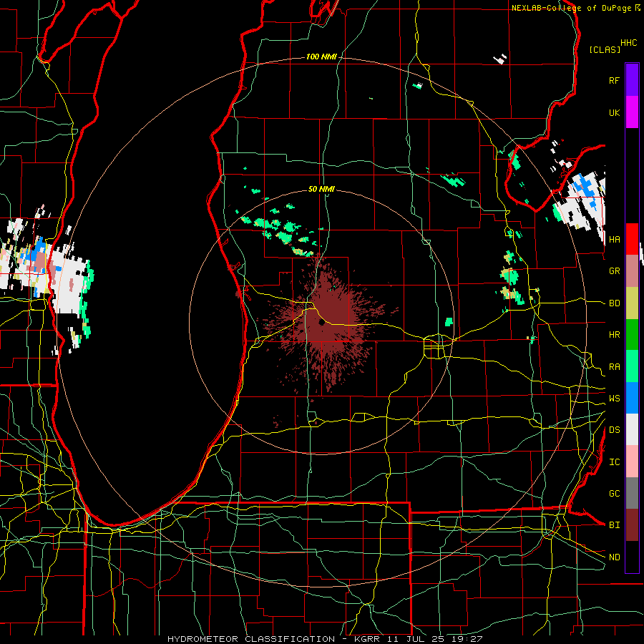644x644 pixels.
Task: Click the 50 NMI range ring label
Action: pos(321,189)
